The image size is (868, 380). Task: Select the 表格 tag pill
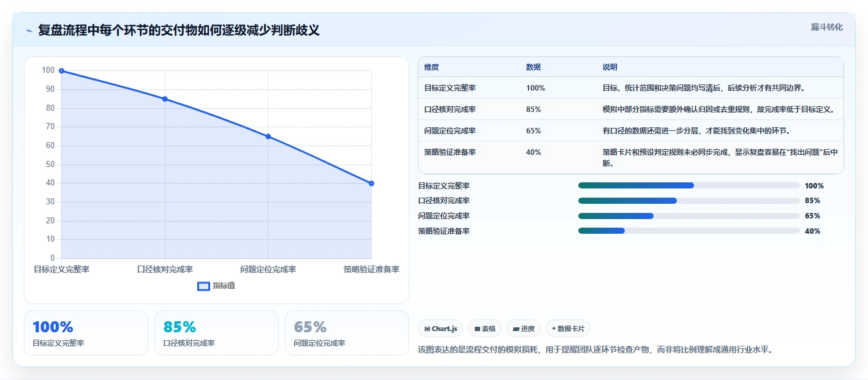click(x=485, y=329)
